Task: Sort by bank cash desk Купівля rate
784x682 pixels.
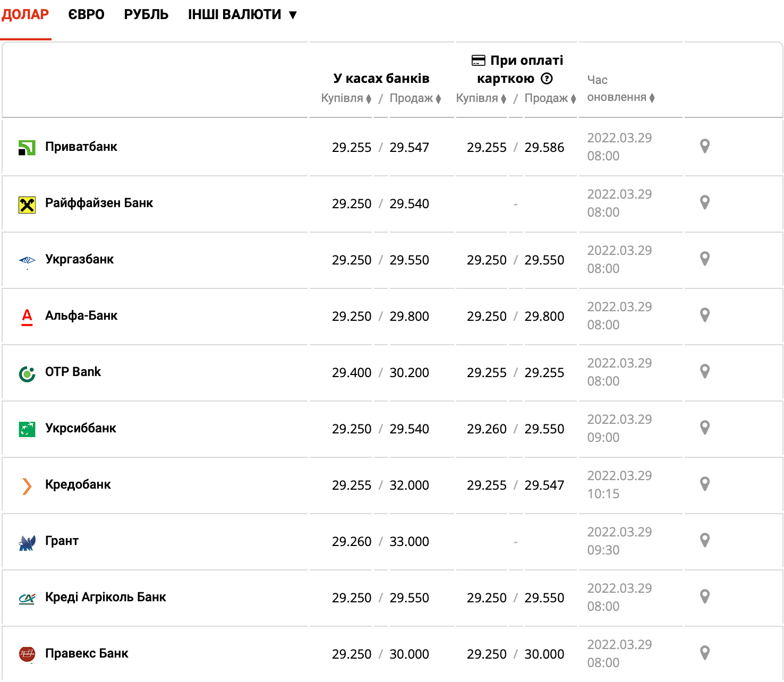Action: pyautogui.click(x=346, y=98)
